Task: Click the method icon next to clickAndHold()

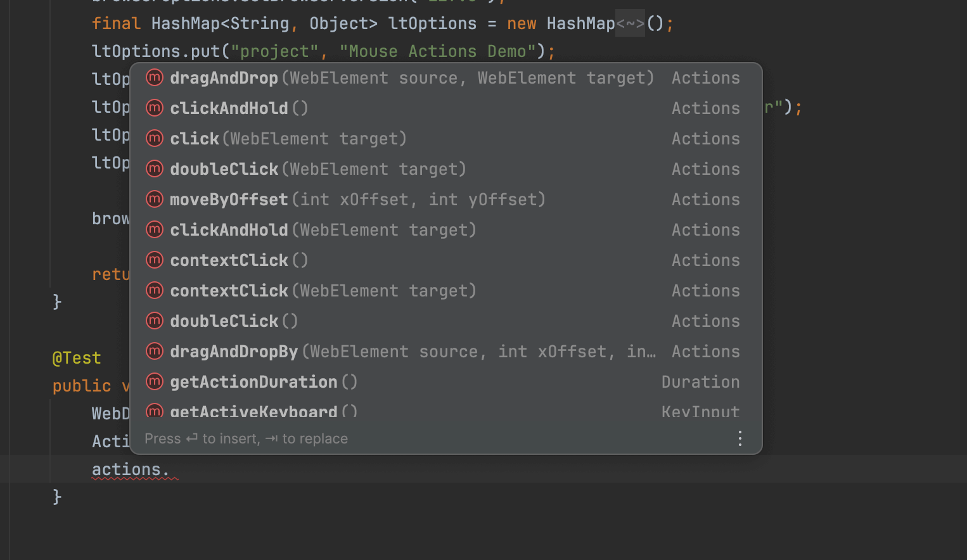Action: (x=154, y=108)
